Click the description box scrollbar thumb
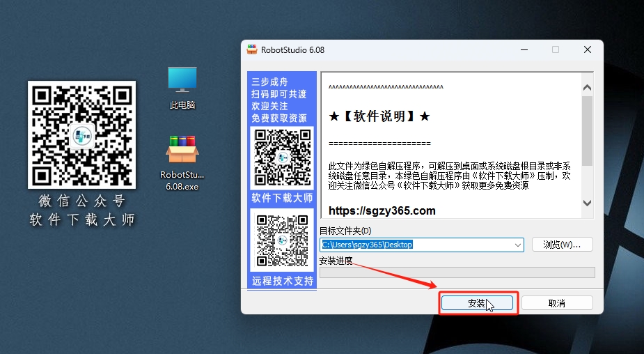Screen dimensions: 644x354 tap(588, 131)
